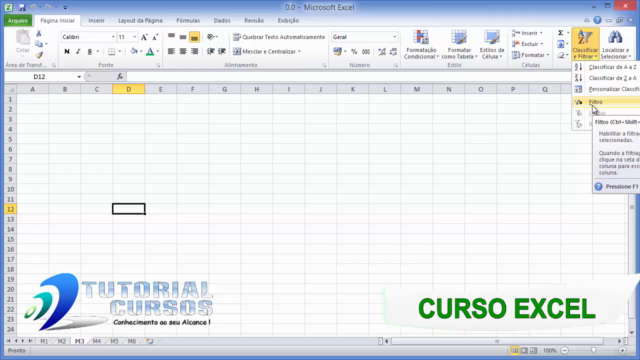The width and height of the screenshot is (640, 360).
Task: Click Quebrar Texto Automaticamente
Action: click(x=279, y=37)
